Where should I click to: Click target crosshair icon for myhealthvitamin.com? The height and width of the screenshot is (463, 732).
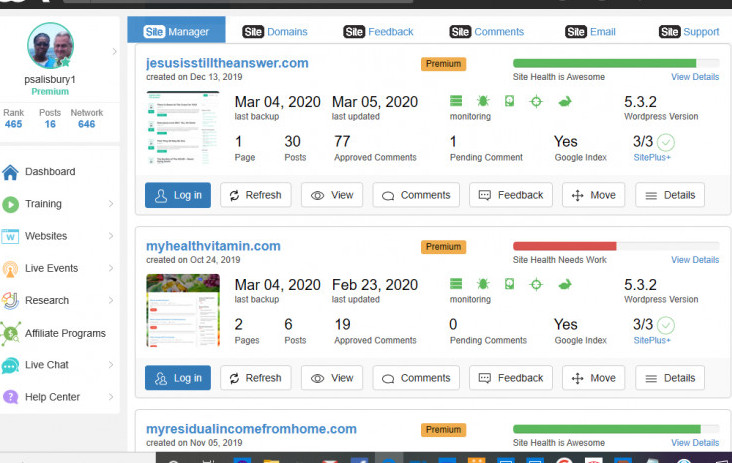(536, 284)
